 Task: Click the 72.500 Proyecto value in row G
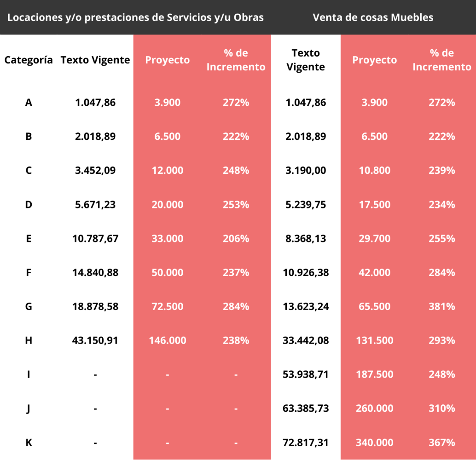coord(168,306)
